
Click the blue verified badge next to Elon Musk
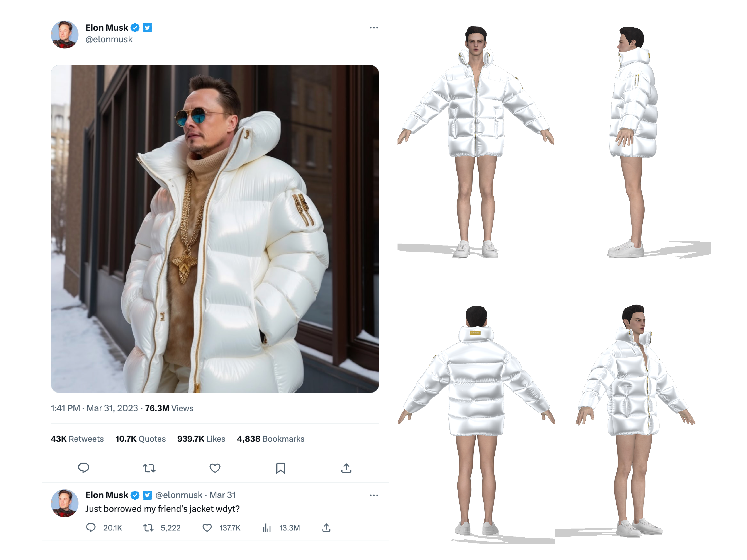135,28
